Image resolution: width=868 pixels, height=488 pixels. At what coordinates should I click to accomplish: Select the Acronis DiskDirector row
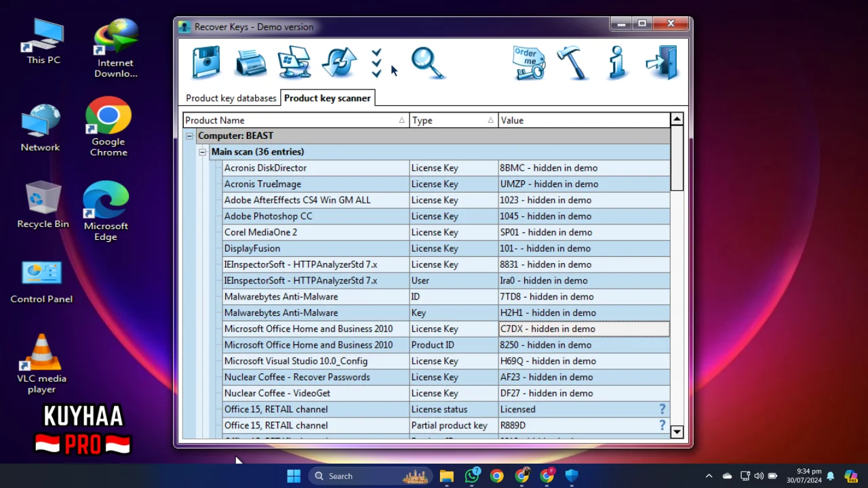point(446,168)
